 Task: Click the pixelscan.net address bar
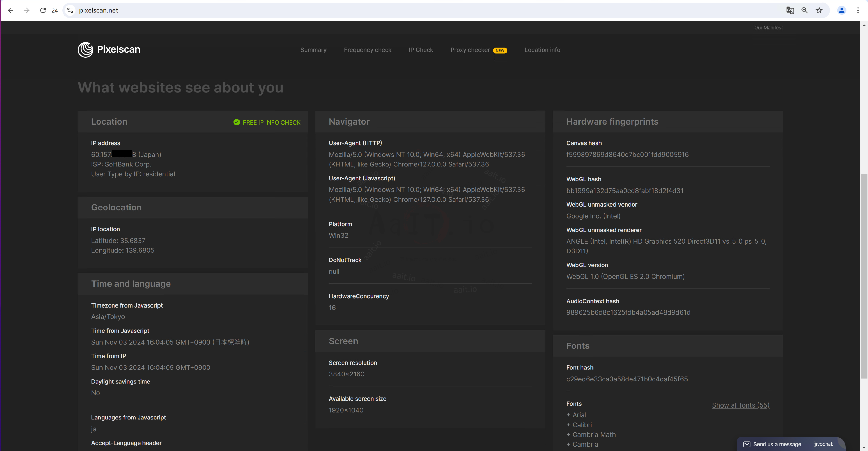428,10
